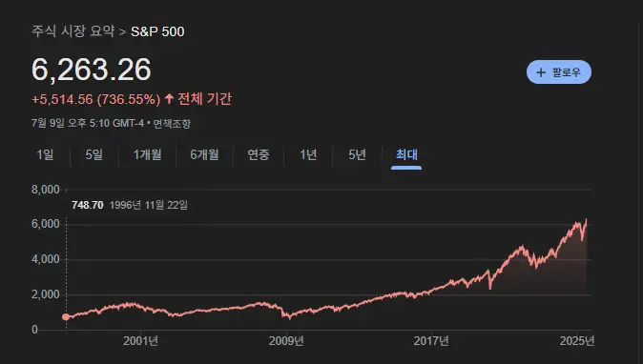Viewport: 643px width, 364px height.
Task: Click the 2025년 axis label
Action: click(577, 341)
